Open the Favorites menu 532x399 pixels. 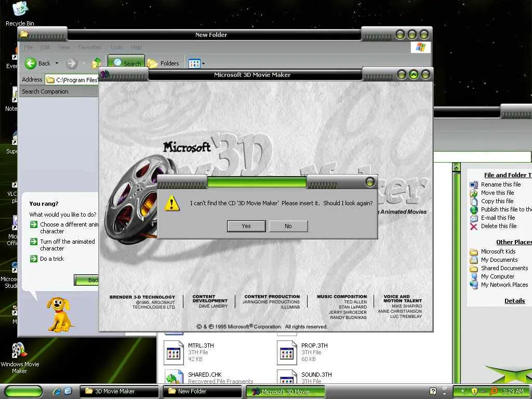tap(89, 47)
